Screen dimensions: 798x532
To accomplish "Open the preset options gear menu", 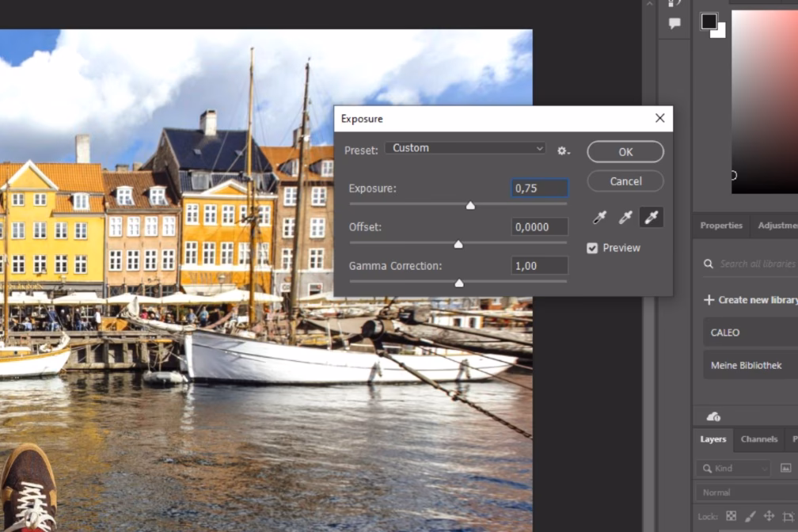I will coord(563,150).
